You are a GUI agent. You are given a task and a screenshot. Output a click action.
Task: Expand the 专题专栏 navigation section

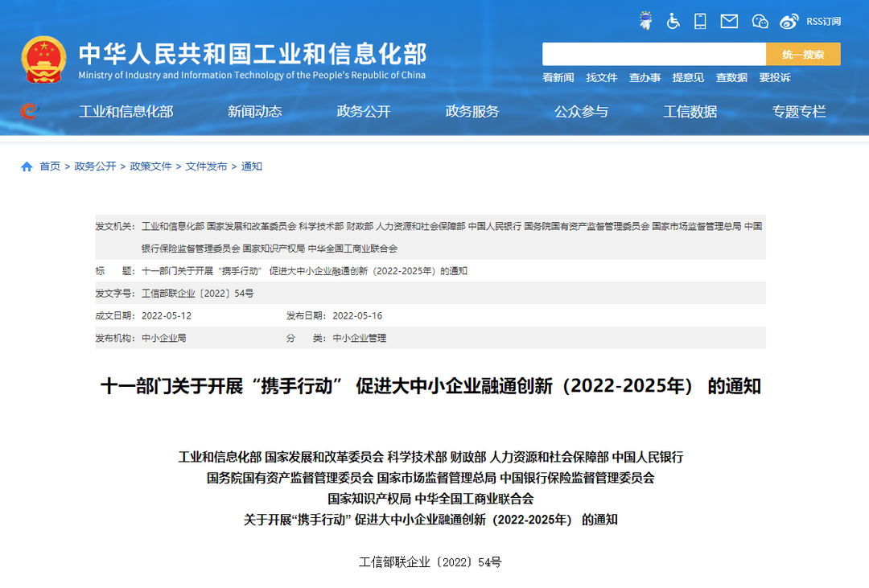click(799, 112)
